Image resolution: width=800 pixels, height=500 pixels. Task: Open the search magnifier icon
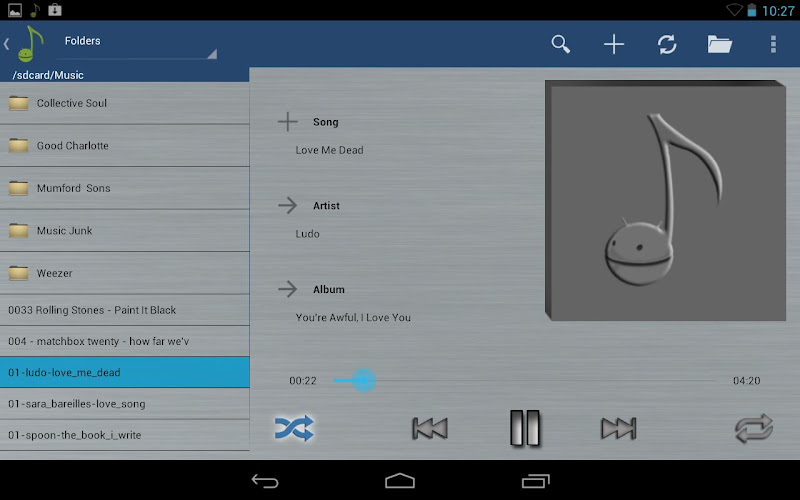tap(560, 44)
